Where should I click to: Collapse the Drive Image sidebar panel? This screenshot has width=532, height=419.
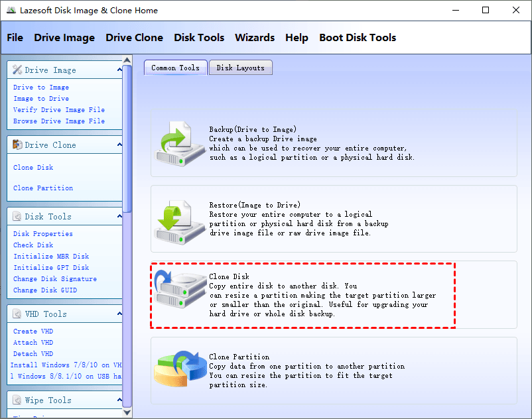click(x=119, y=70)
